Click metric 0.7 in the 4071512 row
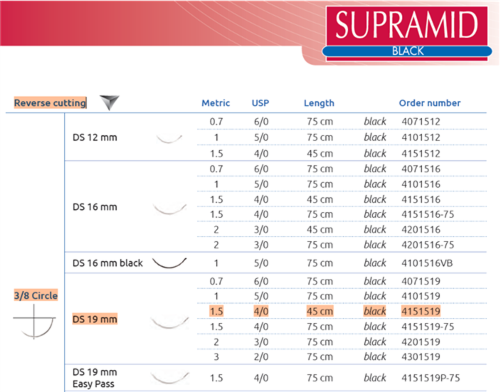 tap(216, 121)
